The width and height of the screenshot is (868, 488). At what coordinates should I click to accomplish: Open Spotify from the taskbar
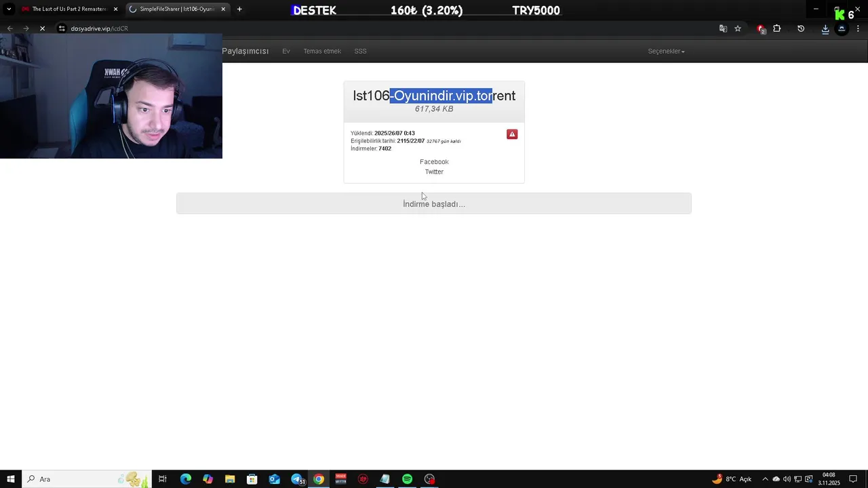point(407,479)
